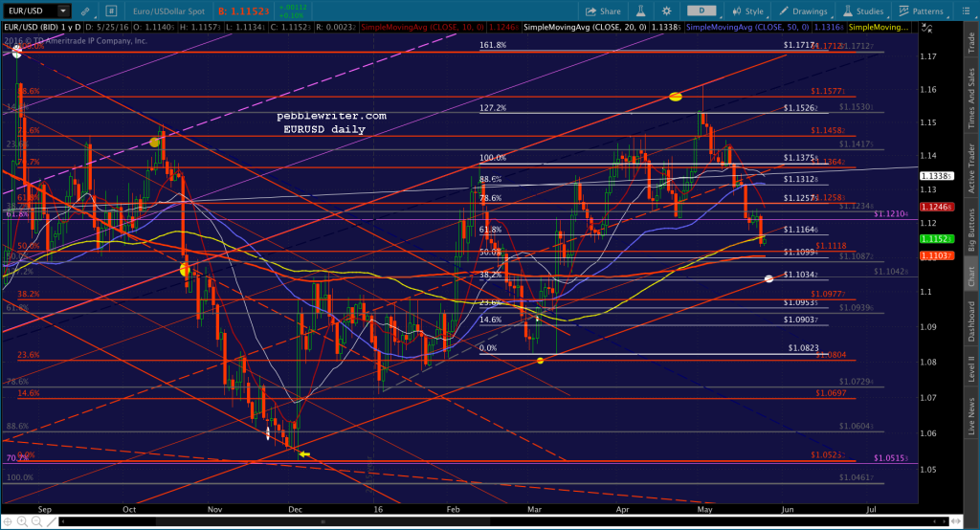Click the yellow ellipse marker near $1.1577
This screenshot has width=980, height=530.
pyautogui.click(x=676, y=97)
